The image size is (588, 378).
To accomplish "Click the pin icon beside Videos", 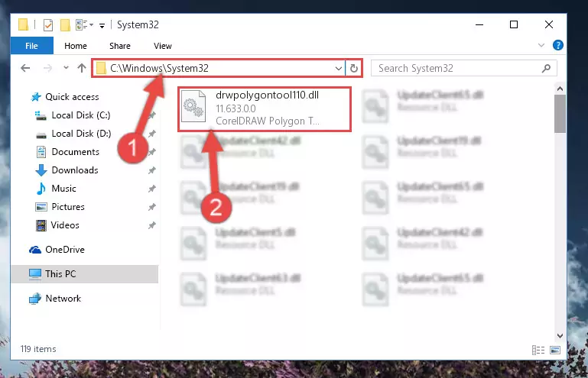I will pyautogui.click(x=151, y=225).
